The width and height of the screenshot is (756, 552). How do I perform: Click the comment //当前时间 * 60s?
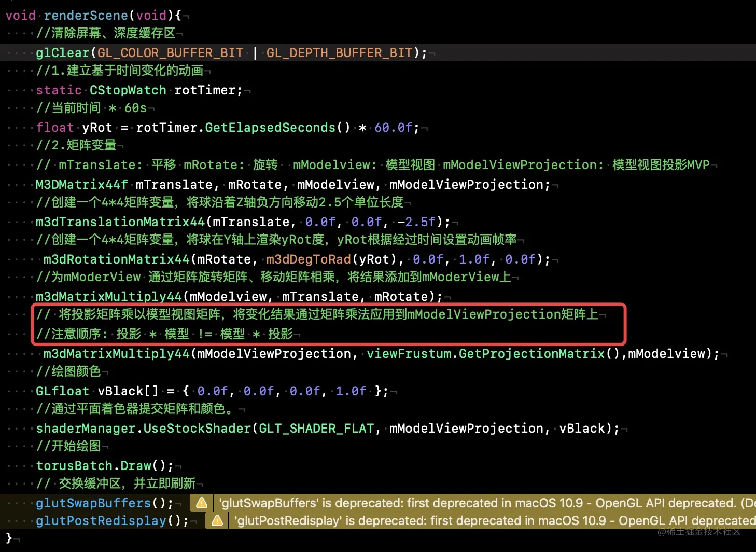point(91,108)
